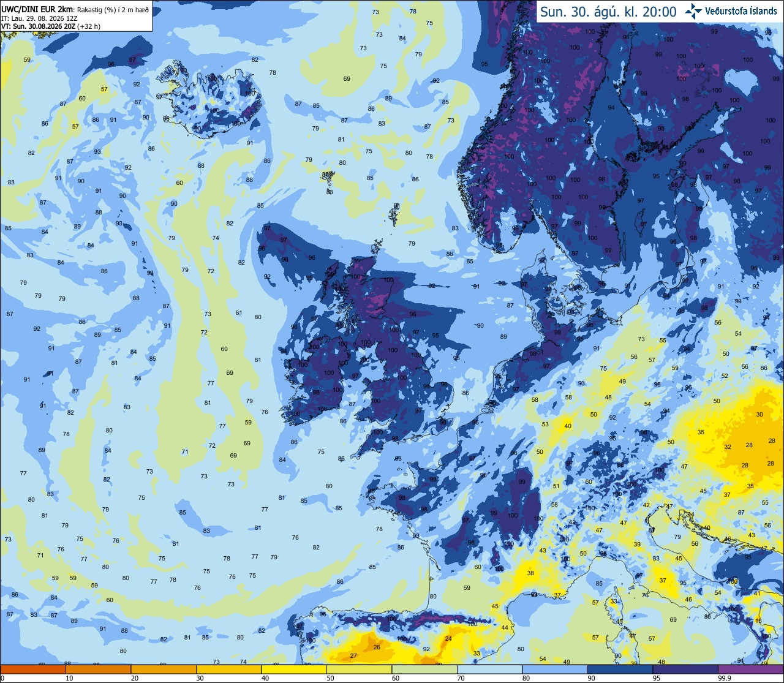Pick the dark orange 0–10 legend swatch

[33, 670]
